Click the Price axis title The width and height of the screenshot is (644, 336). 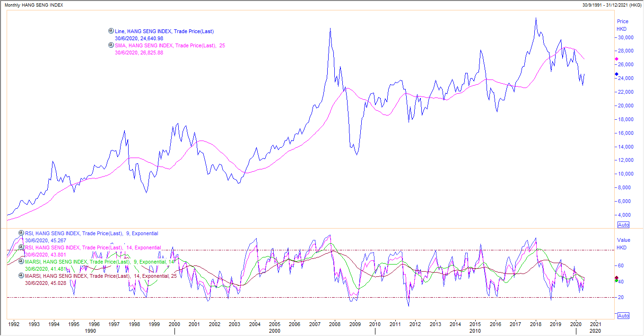pos(623,22)
